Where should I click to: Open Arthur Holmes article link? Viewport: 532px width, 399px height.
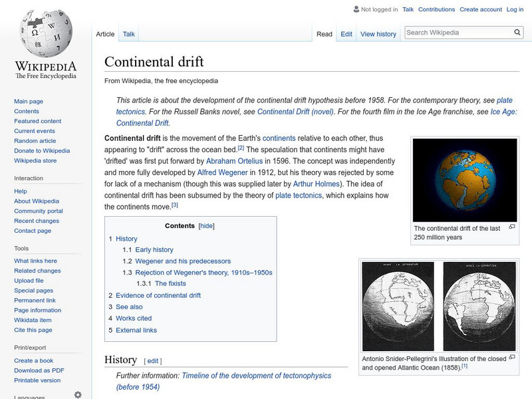(x=317, y=184)
